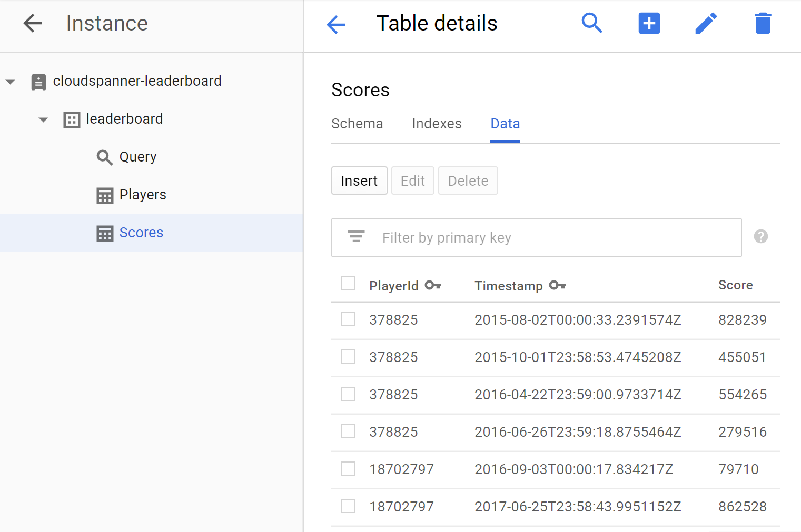Image resolution: width=801 pixels, height=532 pixels.
Task: Click the blue back arrow by Table details
Action: tap(336, 24)
